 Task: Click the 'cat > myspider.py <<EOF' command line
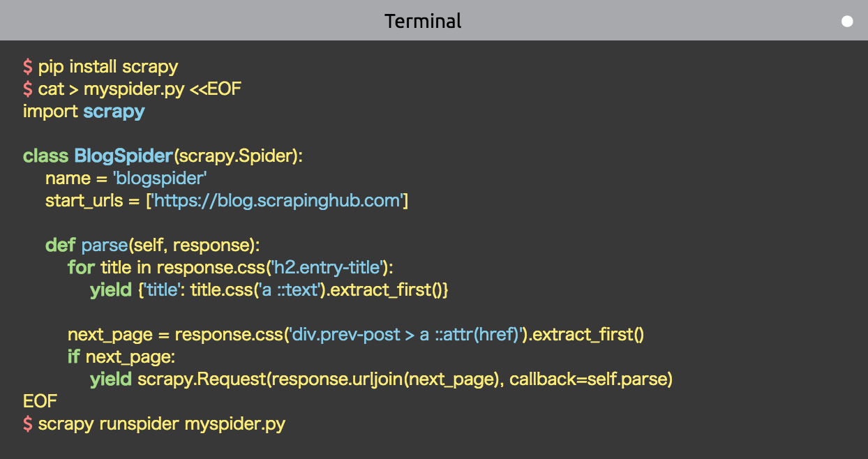(140, 89)
